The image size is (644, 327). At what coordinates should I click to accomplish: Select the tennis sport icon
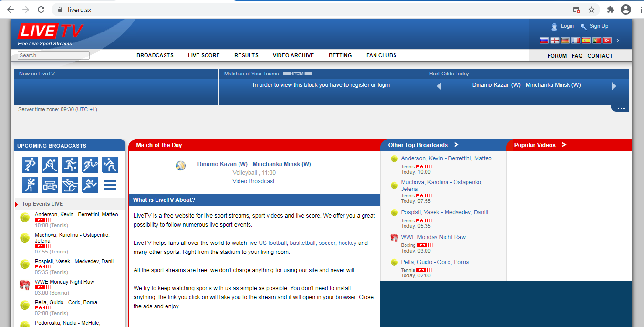coord(90,165)
